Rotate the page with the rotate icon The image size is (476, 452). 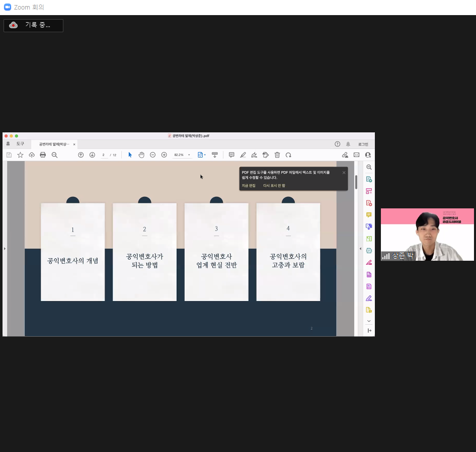tap(288, 155)
